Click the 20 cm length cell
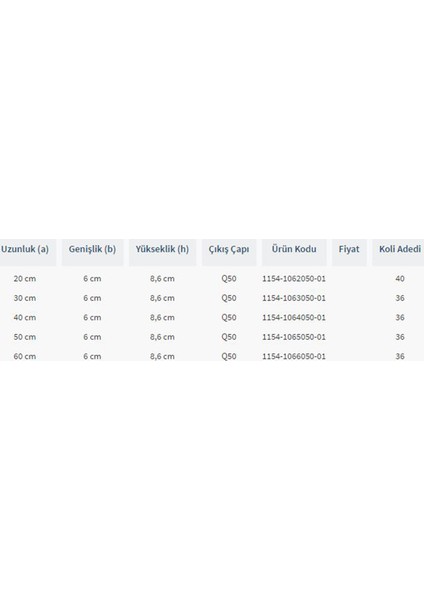Image resolution: width=424 pixels, height=600 pixels. click(25, 279)
